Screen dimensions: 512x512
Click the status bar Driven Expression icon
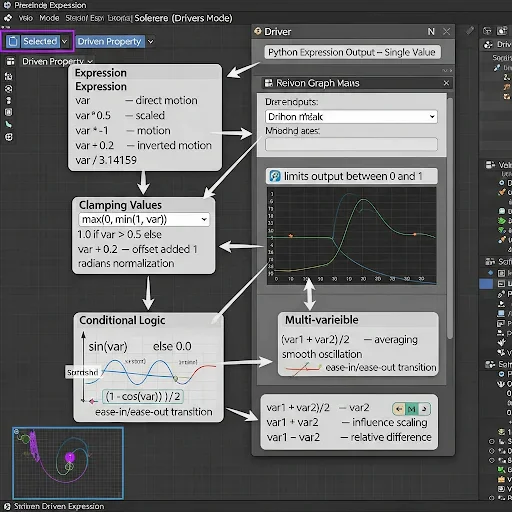coord(7,506)
